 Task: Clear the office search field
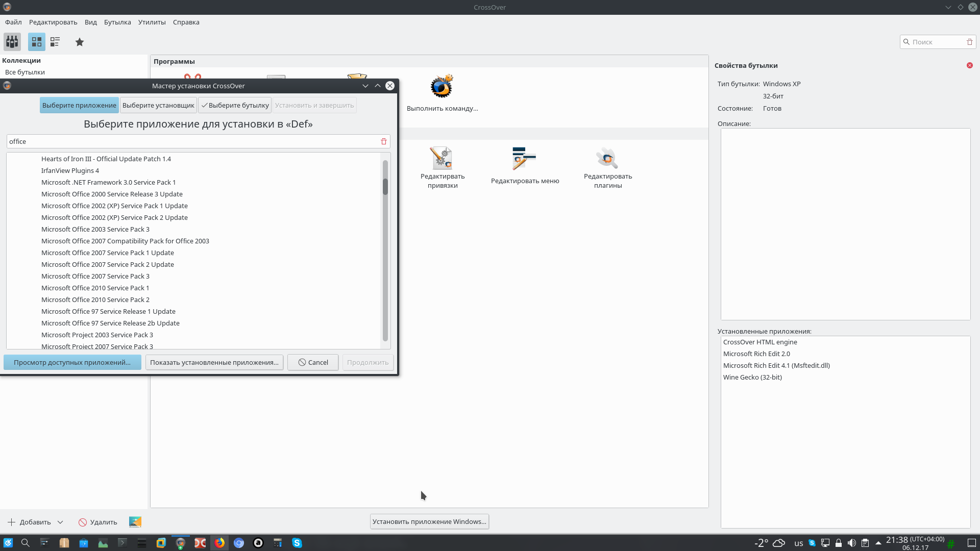point(384,141)
